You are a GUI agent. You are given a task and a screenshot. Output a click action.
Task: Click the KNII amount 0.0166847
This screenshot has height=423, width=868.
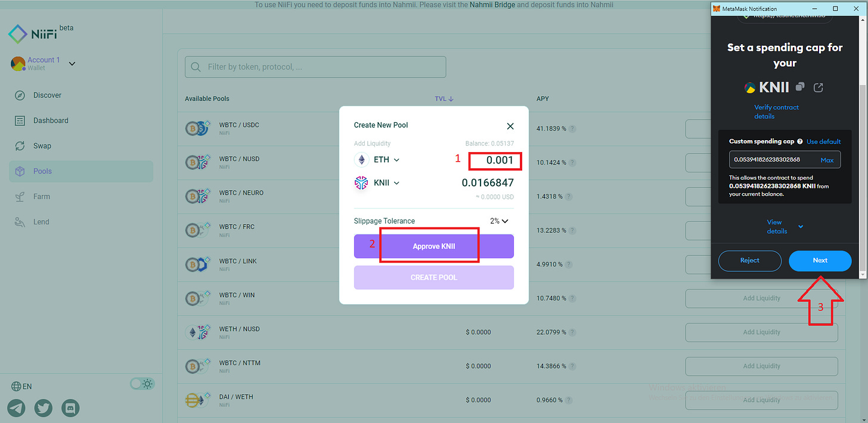point(488,183)
